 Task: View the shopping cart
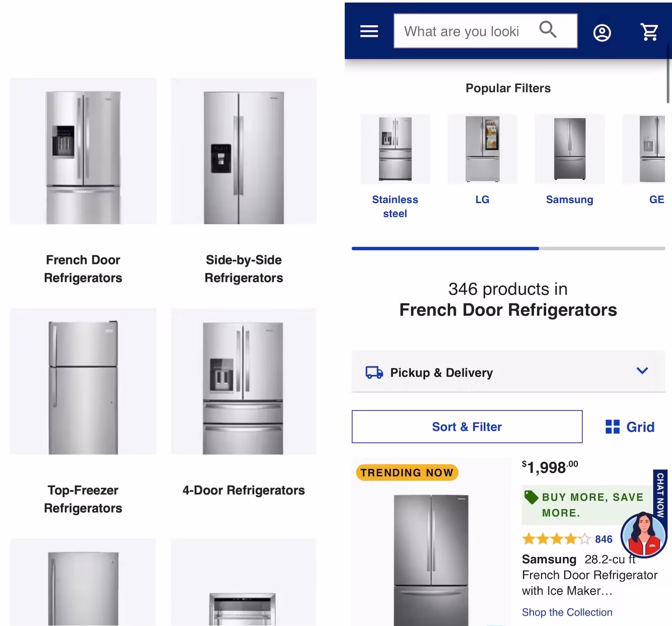click(649, 32)
